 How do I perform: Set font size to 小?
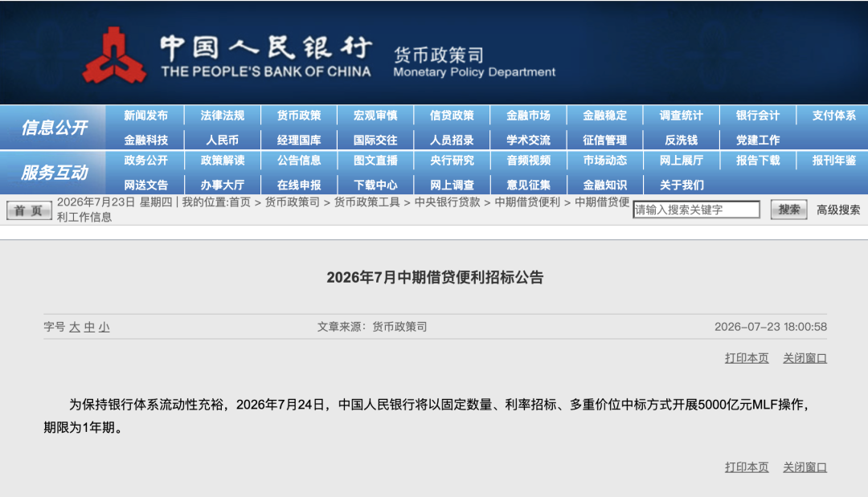tap(104, 328)
